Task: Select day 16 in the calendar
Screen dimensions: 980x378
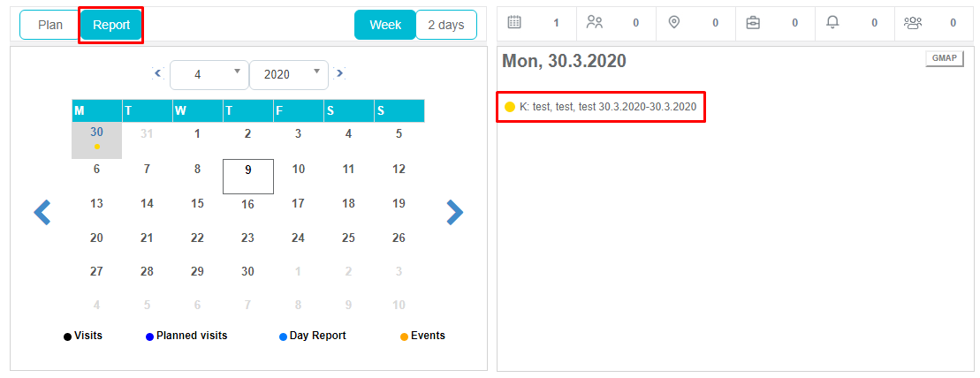Action: pos(247,204)
